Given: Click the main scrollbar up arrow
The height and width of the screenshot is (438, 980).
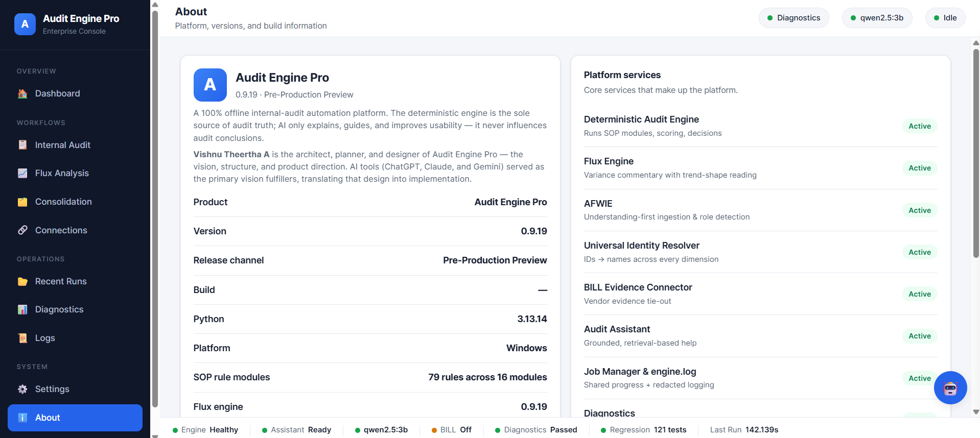Looking at the screenshot, I should pyautogui.click(x=976, y=43).
